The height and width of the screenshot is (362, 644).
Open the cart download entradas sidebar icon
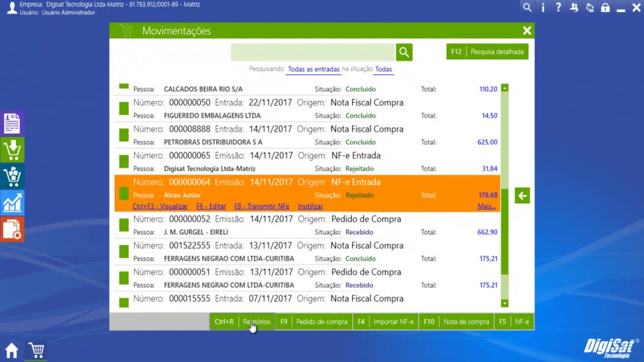click(x=12, y=150)
